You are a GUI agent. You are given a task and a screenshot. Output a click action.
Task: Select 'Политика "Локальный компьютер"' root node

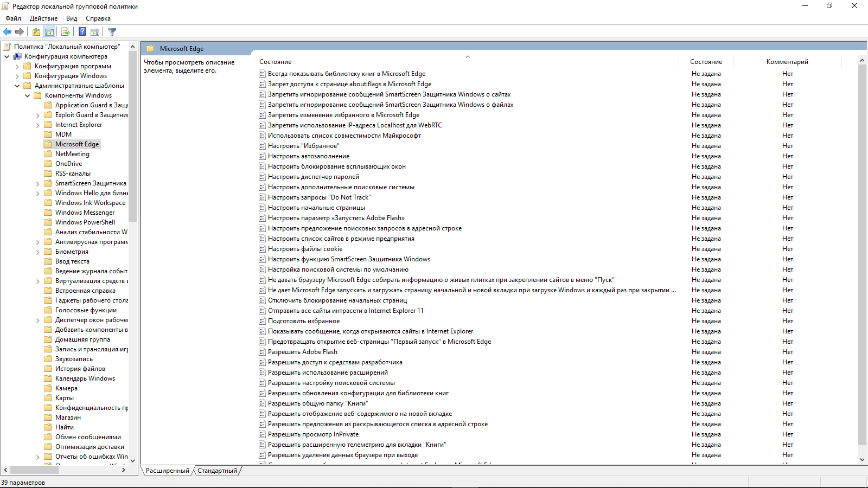[x=67, y=47]
